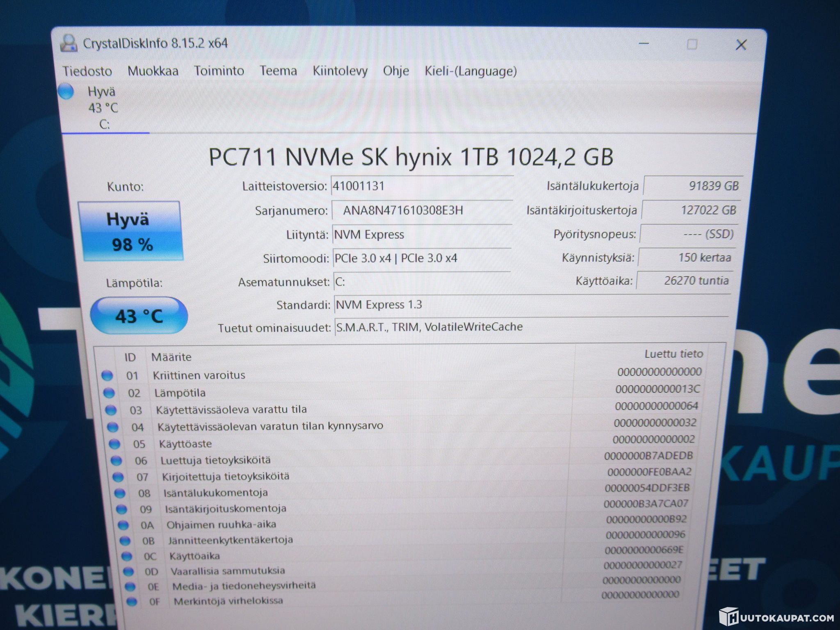840x630 pixels.
Task: Click the status dot for row 08 Isäntälukukomentoja
Action: [120, 493]
